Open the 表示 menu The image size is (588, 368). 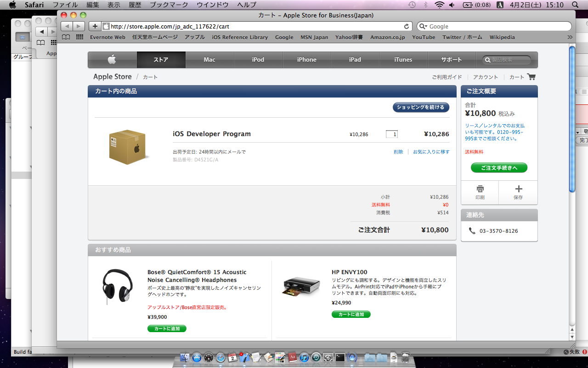pyautogui.click(x=114, y=5)
